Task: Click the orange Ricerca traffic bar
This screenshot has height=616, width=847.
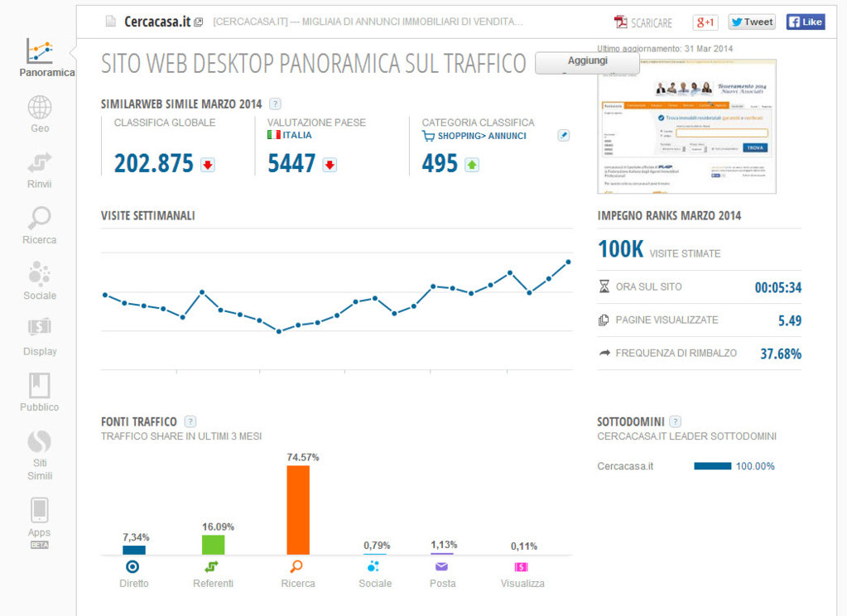Action: [x=298, y=509]
